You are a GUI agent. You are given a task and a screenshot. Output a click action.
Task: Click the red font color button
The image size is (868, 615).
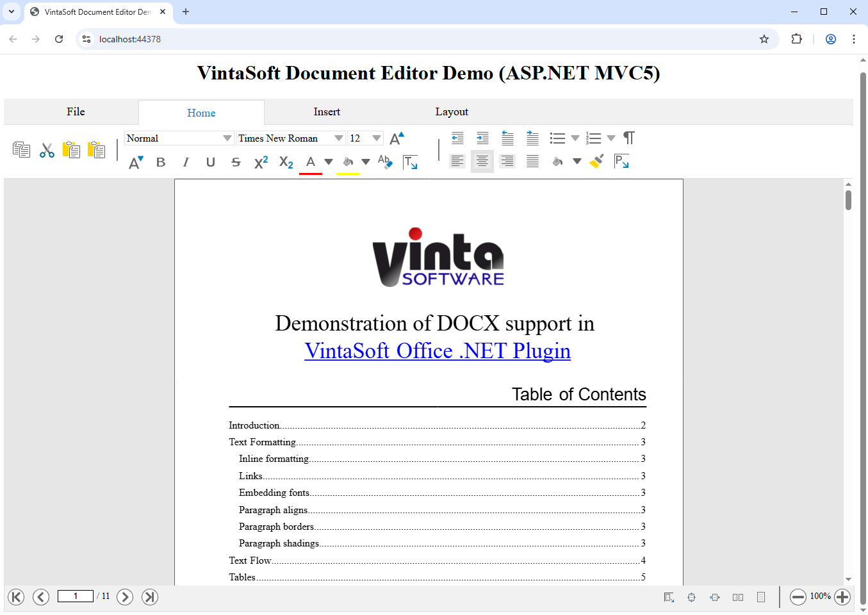point(311,162)
